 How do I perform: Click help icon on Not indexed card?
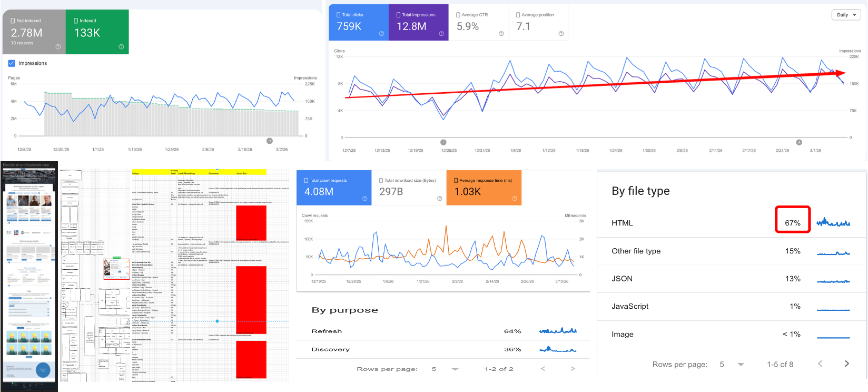click(58, 47)
